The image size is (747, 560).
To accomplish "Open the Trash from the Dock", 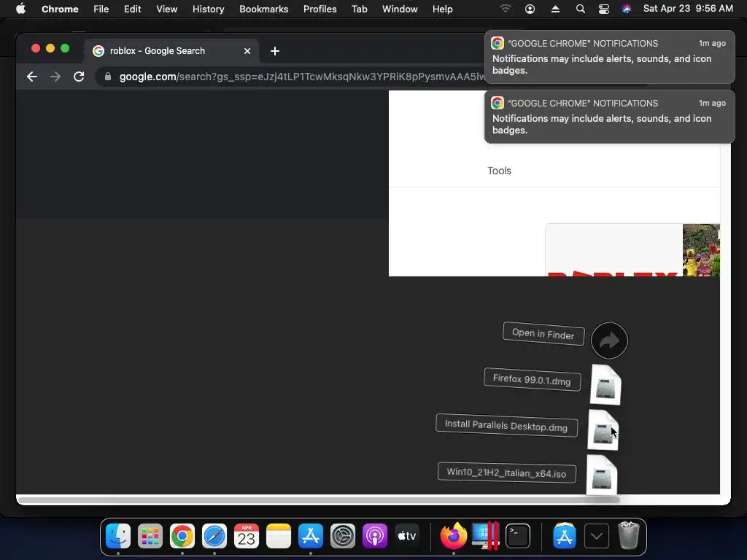I will (628, 536).
